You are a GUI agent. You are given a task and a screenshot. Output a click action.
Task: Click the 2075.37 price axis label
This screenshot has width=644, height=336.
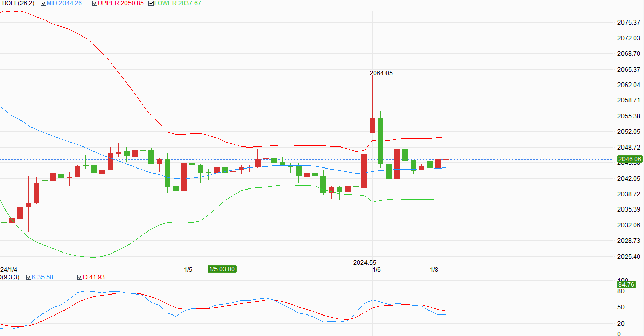pos(629,23)
